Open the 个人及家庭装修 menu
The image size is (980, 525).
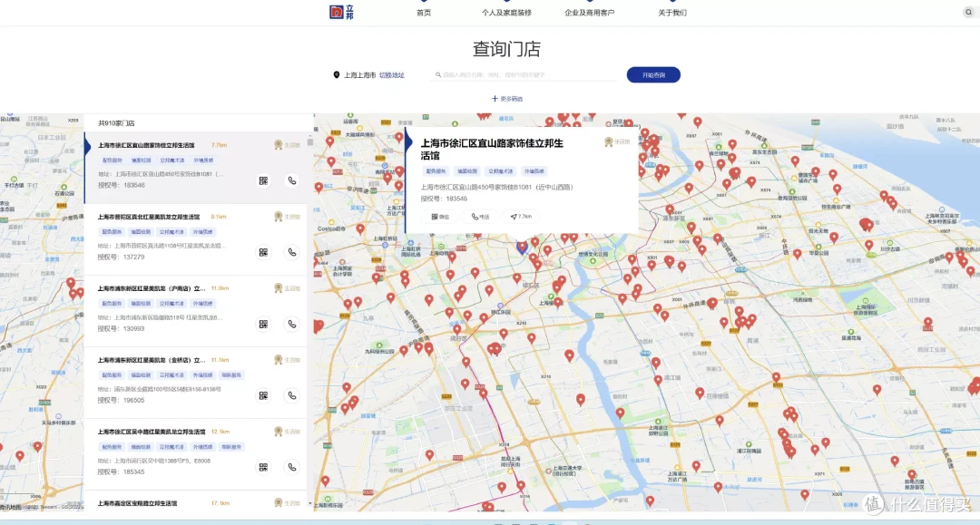pos(506,13)
